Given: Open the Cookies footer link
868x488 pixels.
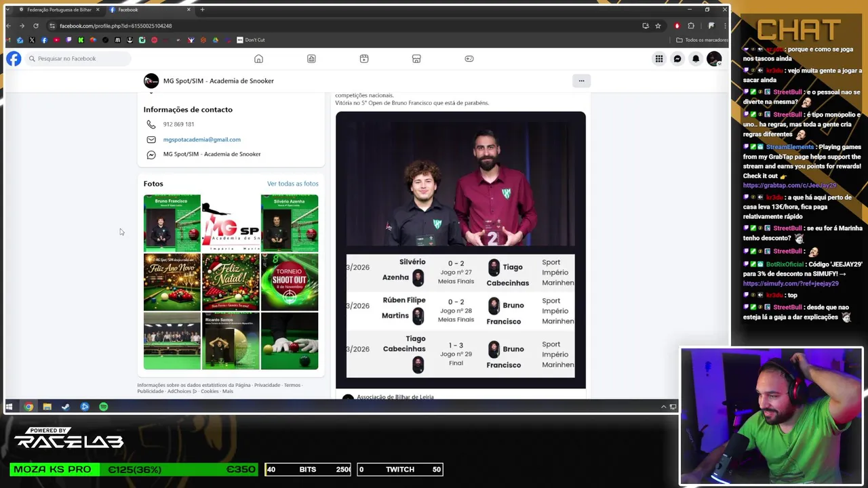Looking at the screenshot, I should [x=210, y=391].
